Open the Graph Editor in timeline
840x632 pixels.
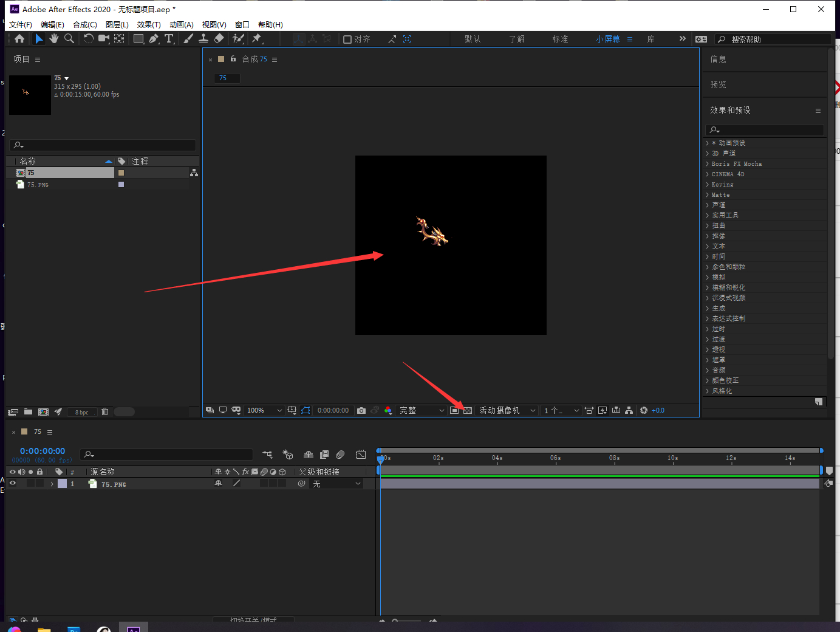coord(361,455)
